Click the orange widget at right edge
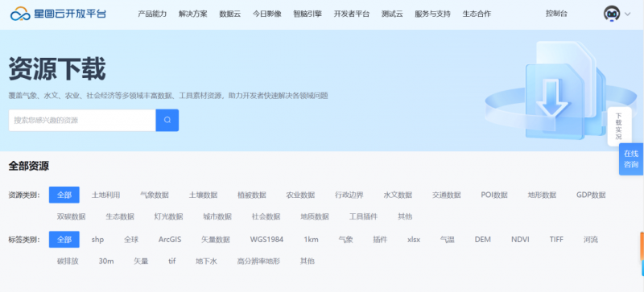644x292 pixels. point(642,246)
